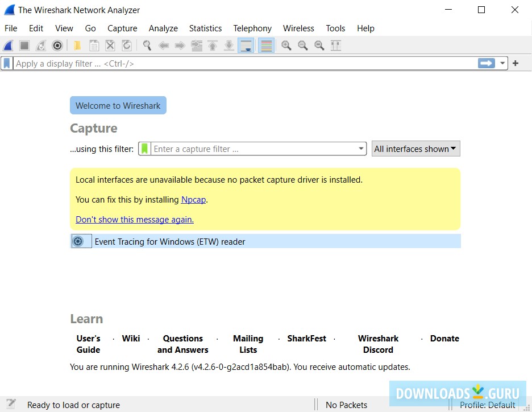This screenshot has height=412, width=532.
Task: Open the Telephony menu
Action: 252,28
